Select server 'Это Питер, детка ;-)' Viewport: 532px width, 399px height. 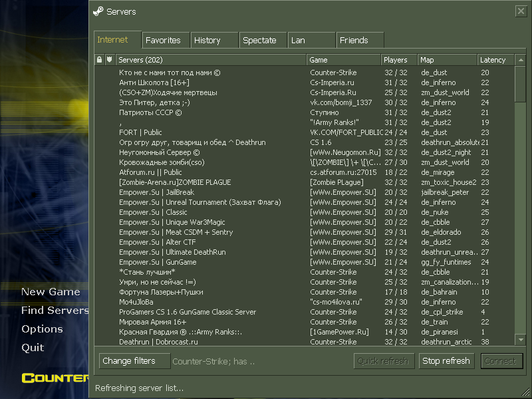click(305, 102)
